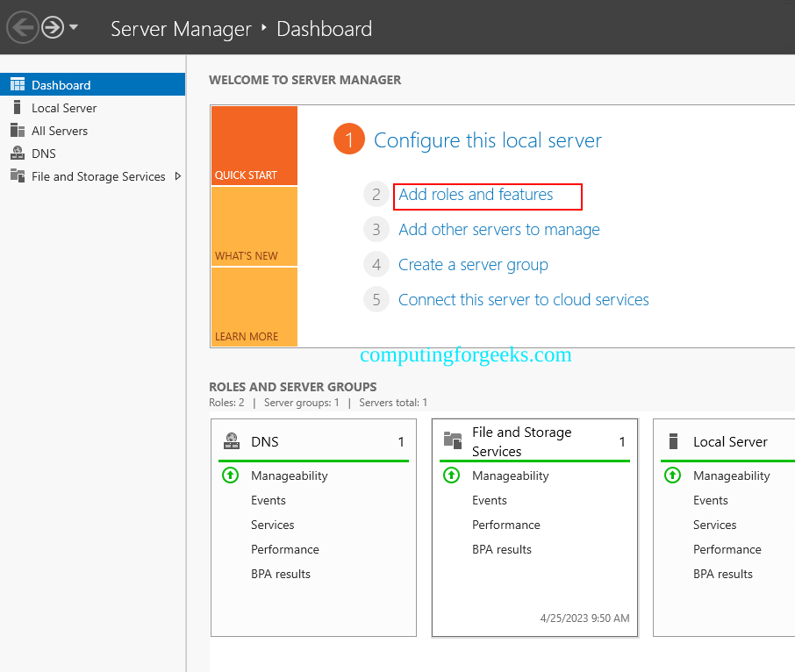The image size is (795, 672).
Task: Select the Dashboard icon in the sidebar
Action: click(18, 83)
